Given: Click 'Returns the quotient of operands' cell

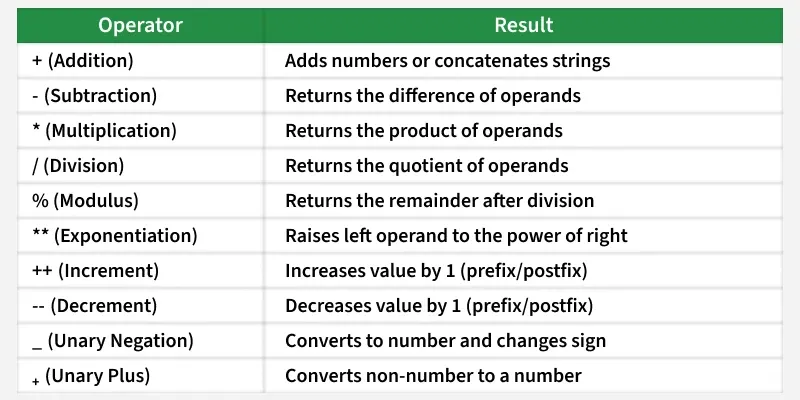Looking at the screenshot, I should [523, 166].
